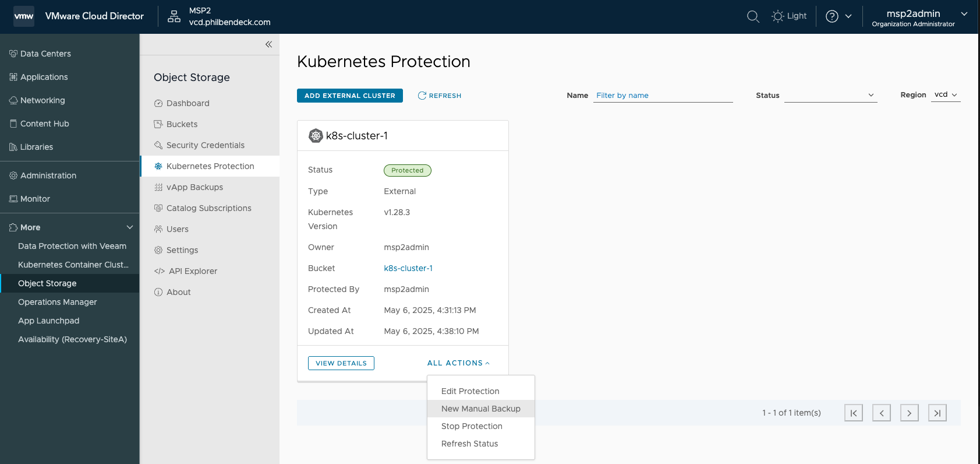
Task: Click the Administration gear icon
Action: 13,175
